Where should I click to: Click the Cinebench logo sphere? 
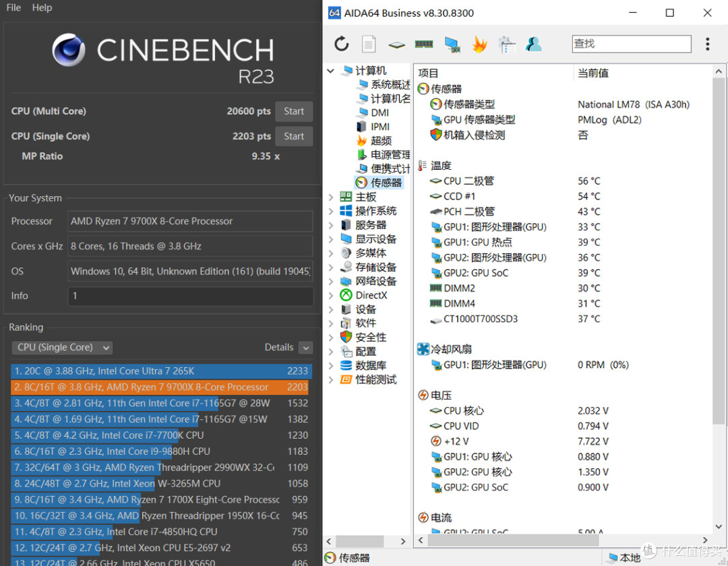[68, 50]
